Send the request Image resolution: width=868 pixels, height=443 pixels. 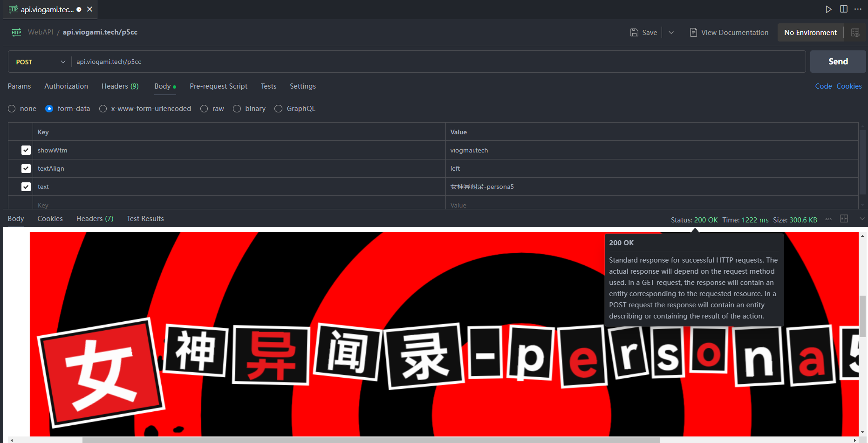838,62
